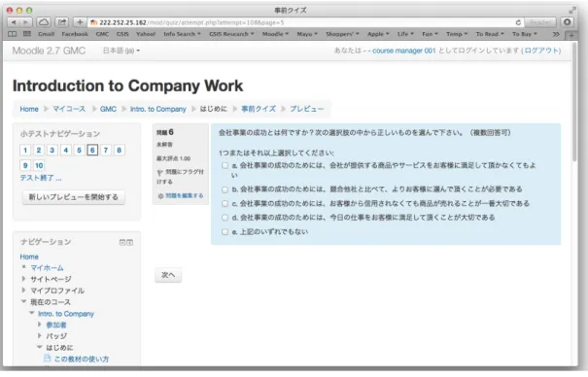
Task: Go to question 1 in quiz navigation
Action: (25, 151)
